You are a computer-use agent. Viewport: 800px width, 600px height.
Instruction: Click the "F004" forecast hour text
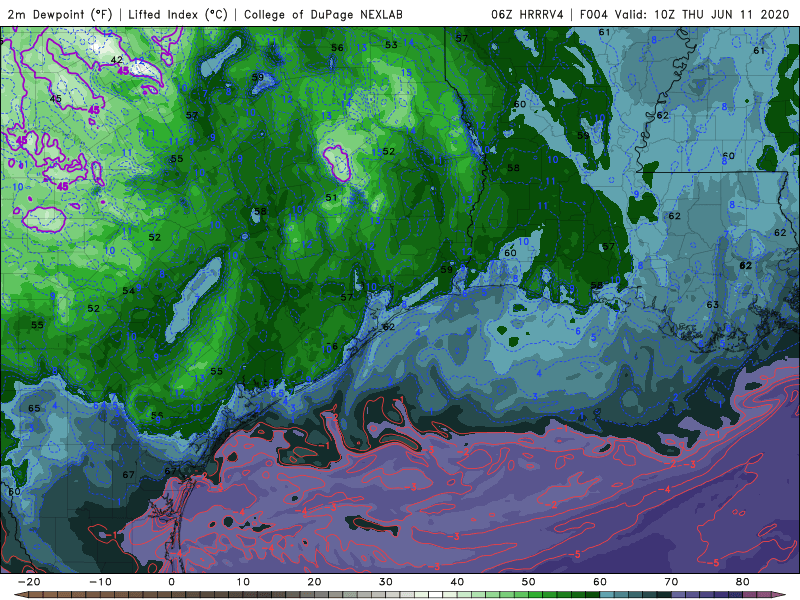(594, 14)
